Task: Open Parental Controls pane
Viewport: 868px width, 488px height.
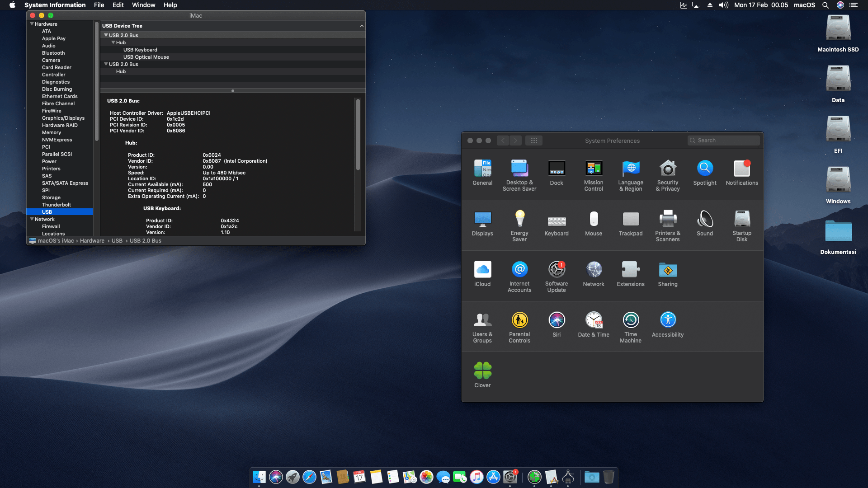Action: [519, 327]
